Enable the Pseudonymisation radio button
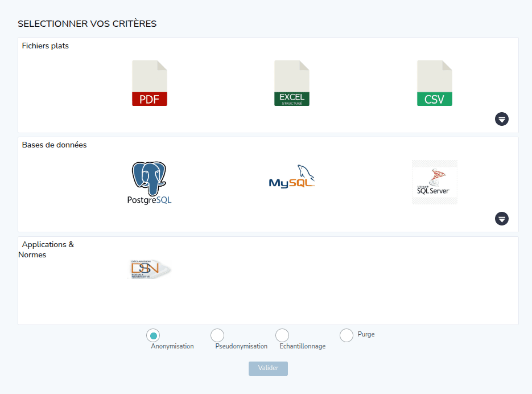 pos(217,336)
